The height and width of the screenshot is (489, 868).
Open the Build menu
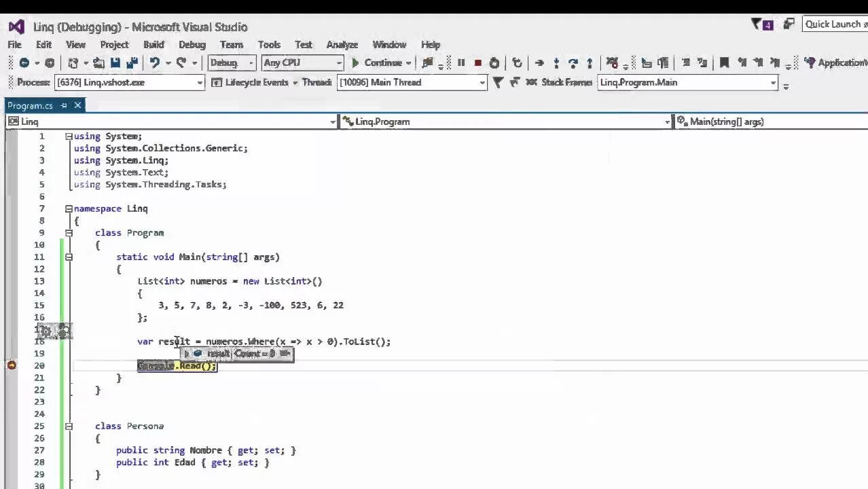pyautogui.click(x=153, y=45)
